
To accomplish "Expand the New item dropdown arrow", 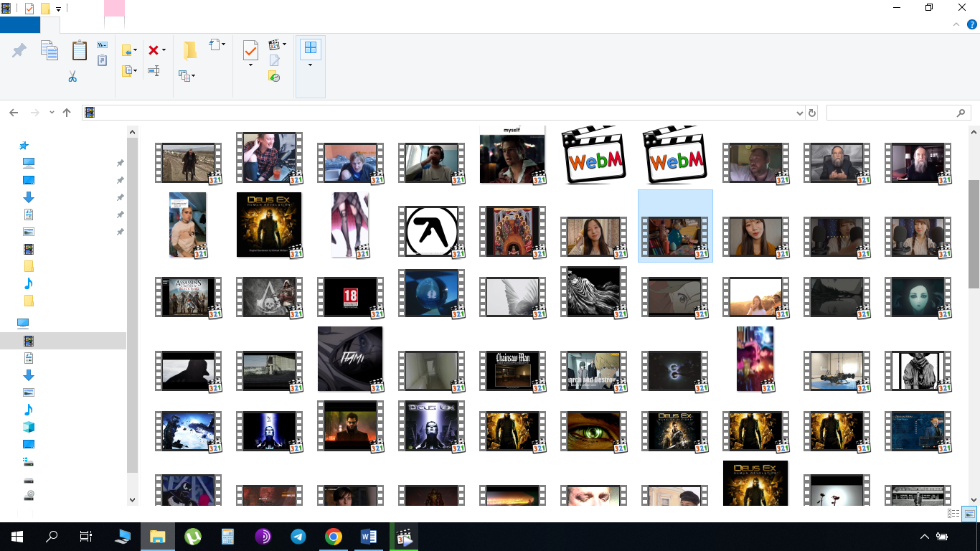I will [223, 44].
